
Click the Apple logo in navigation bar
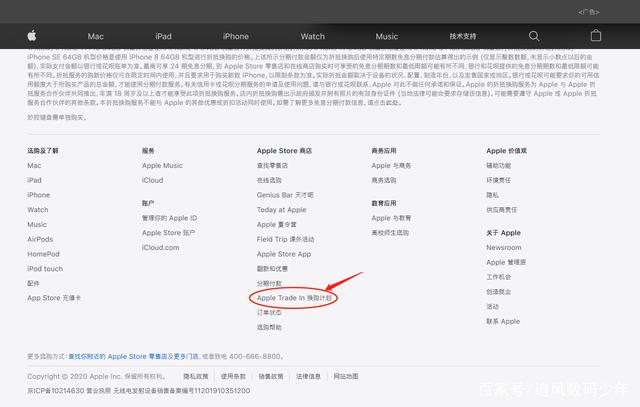(32, 36)
